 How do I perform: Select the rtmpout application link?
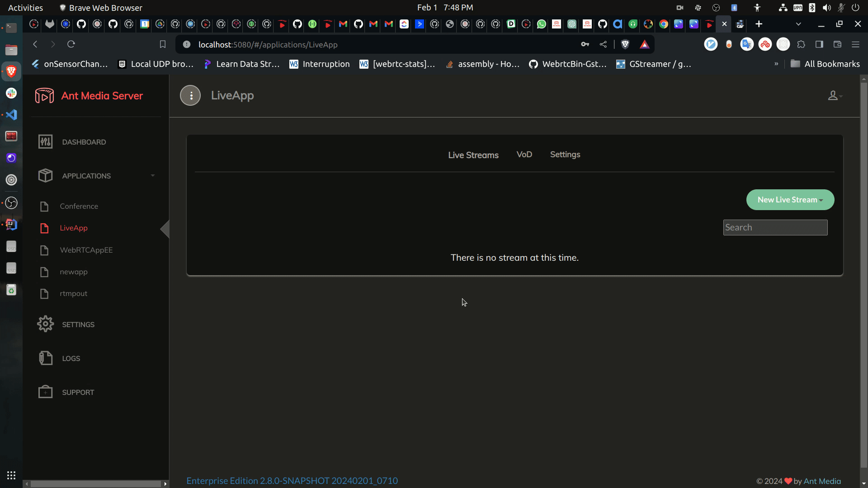coord(74,294)
